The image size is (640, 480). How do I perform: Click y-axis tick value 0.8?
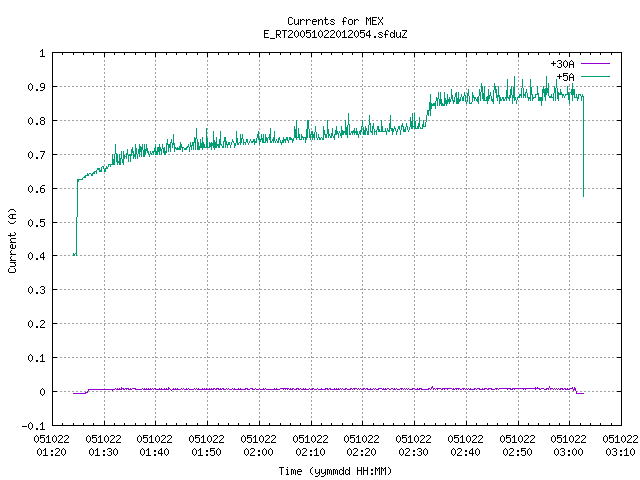[36, 121]
